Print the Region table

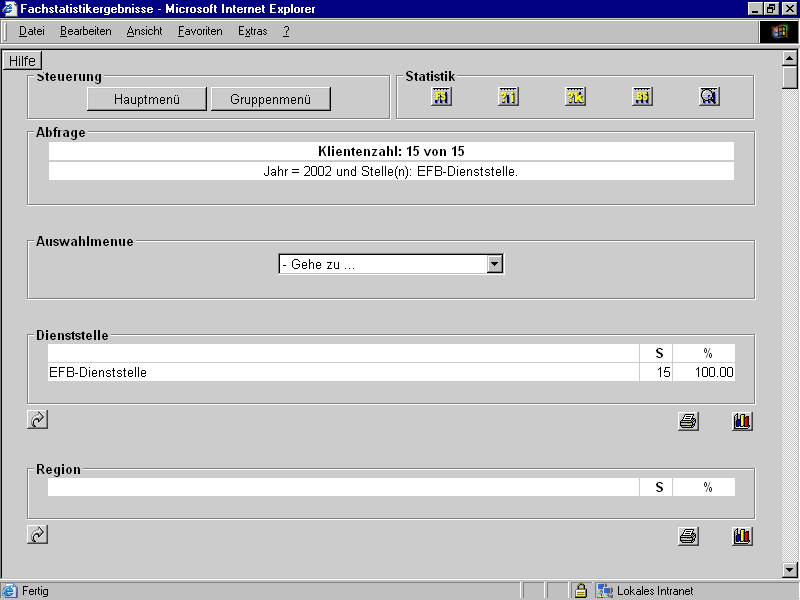pos(688,536)
